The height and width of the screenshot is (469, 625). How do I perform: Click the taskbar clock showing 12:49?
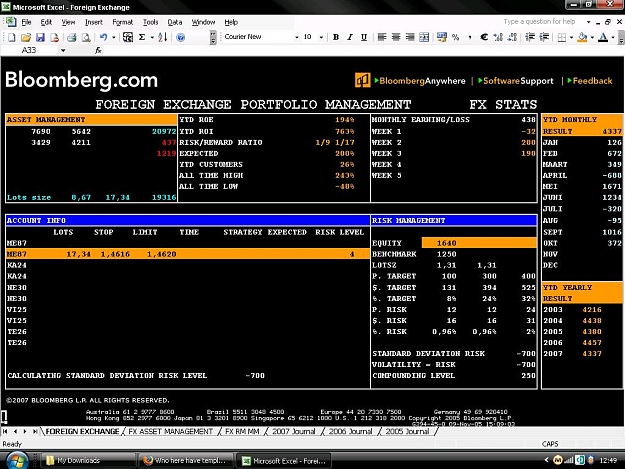(608, 460)
